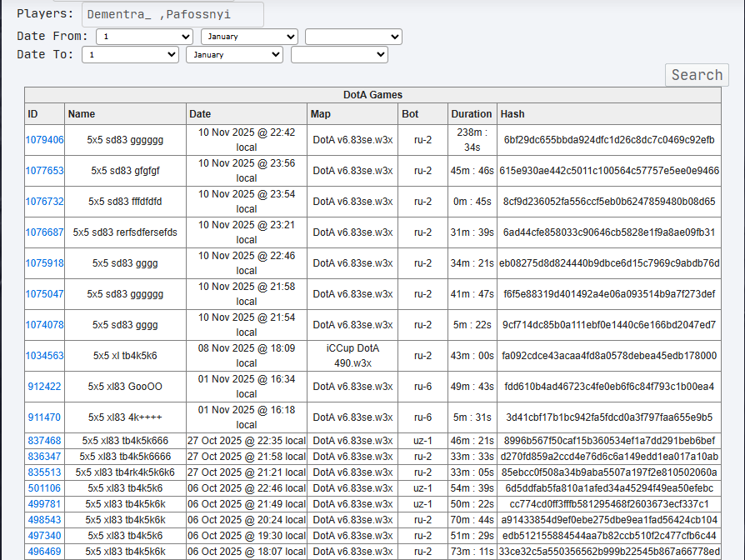
Task: Open game ID 501106
Action: coord(45,488)
